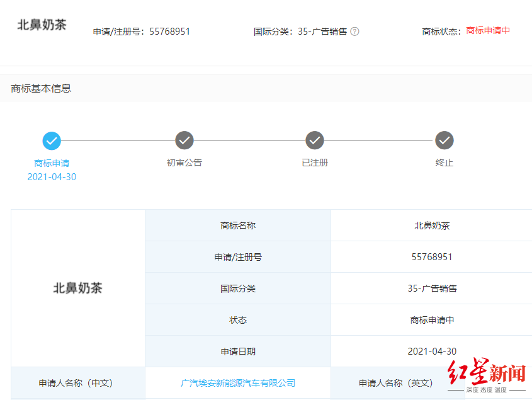The image size is (532, 400).
Task: Click the 商标基本信息 section heading
Action: 41,88
